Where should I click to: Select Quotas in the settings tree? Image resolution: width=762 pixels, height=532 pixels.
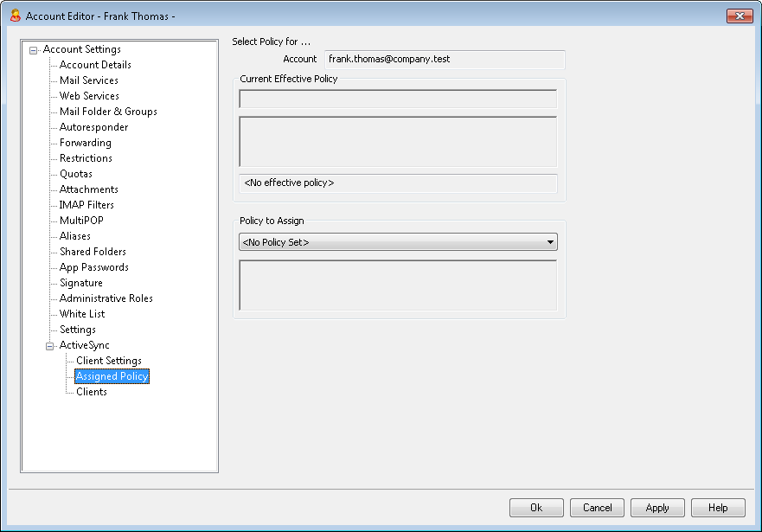(75, 174)
